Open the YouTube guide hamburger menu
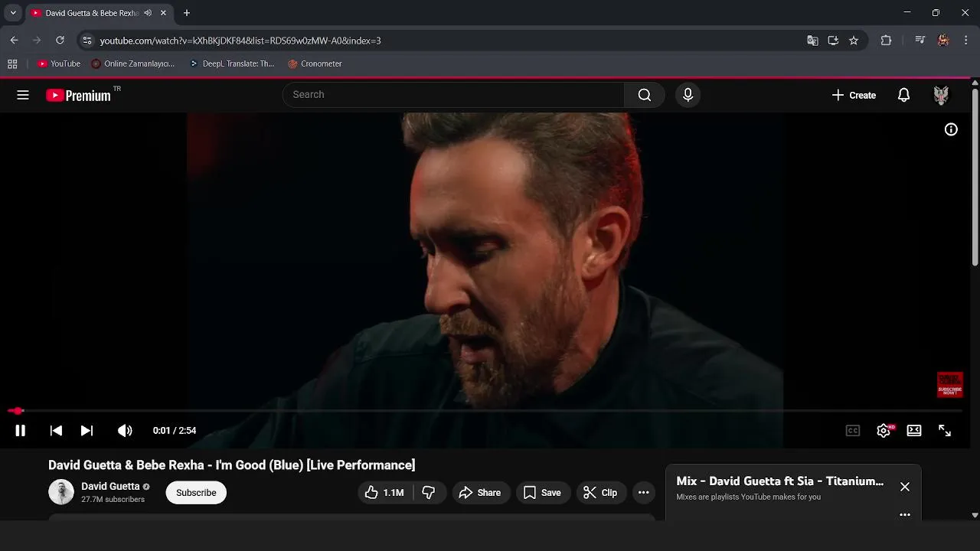 pos(23,95)
